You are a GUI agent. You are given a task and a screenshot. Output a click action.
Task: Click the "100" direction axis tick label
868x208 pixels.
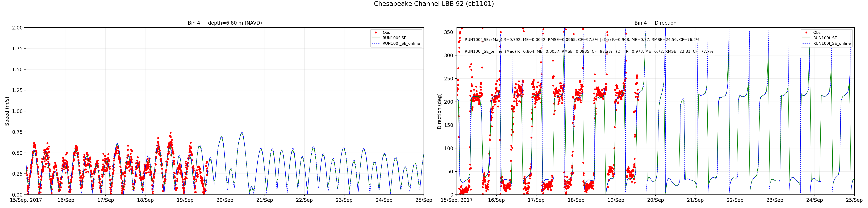click(449, 148)
